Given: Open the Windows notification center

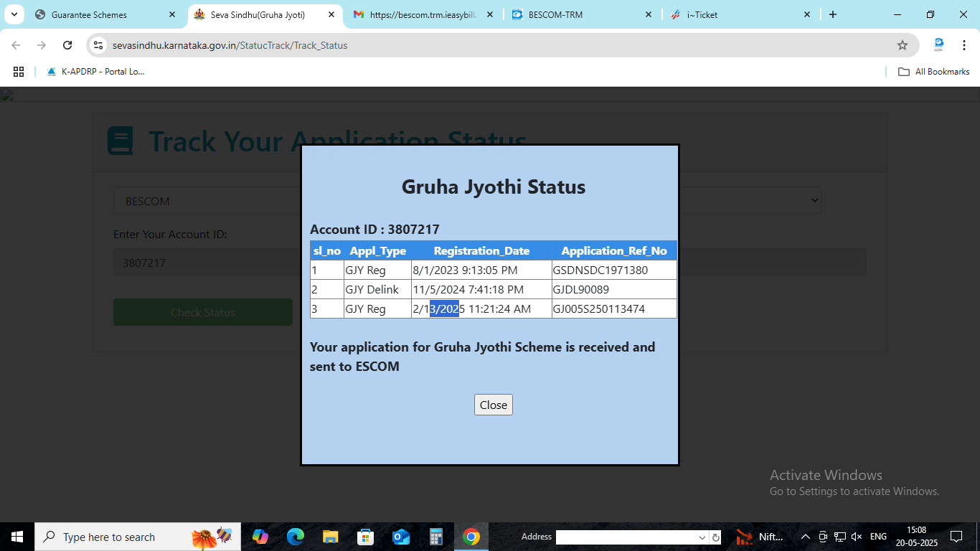Looking at the screenshot, I should [x=956, y=537].
